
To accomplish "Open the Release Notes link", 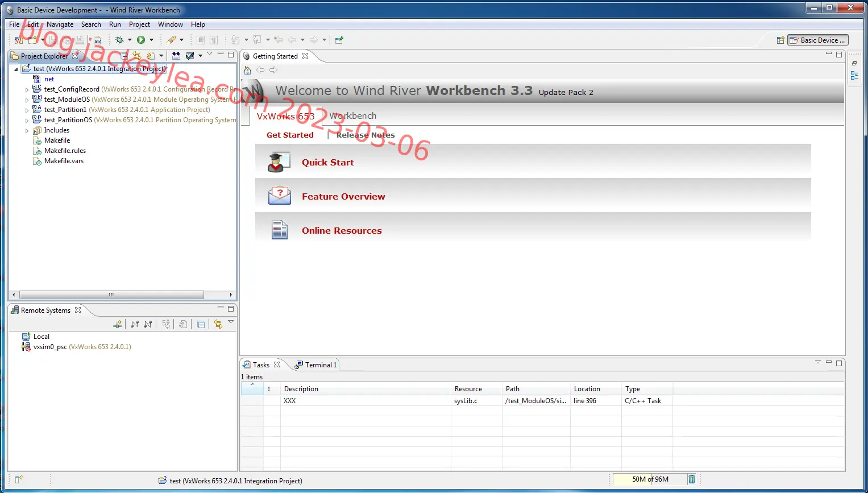I will tap(366, 135).
